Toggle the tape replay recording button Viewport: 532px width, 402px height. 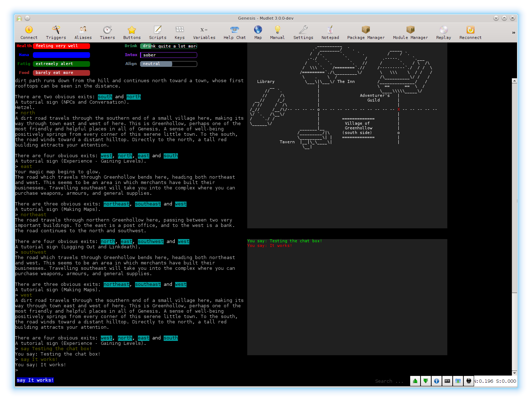tap(447, 381)
